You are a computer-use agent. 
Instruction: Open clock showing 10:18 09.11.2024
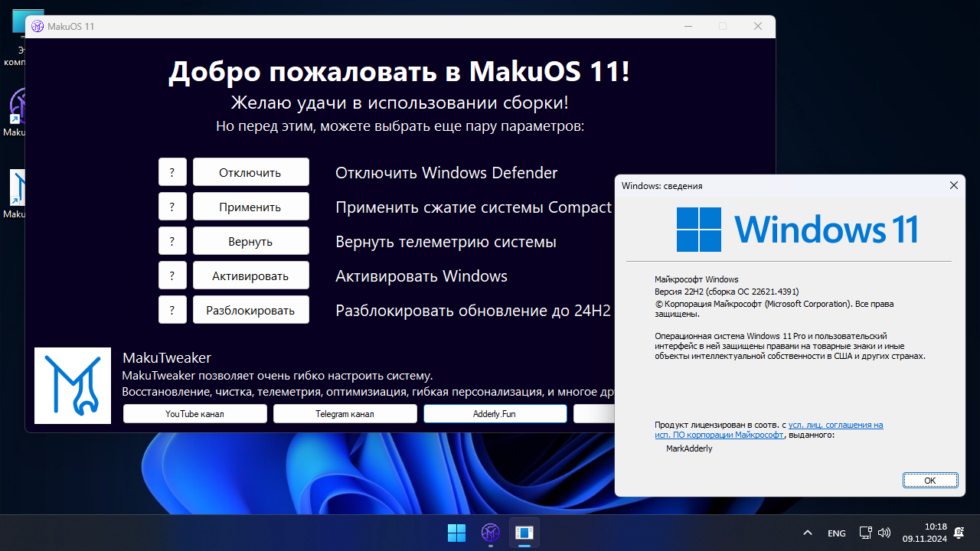(x=924, y=533)
